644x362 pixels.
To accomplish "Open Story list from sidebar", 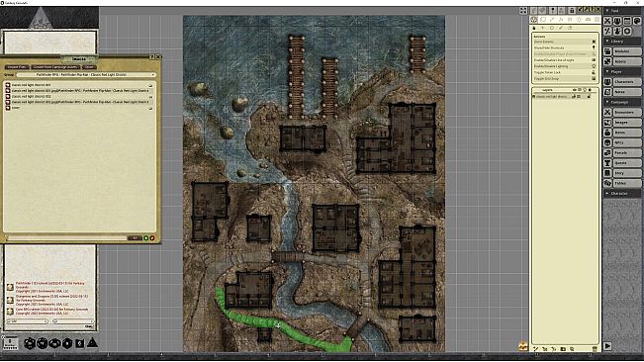I will (x=627, y=173).
